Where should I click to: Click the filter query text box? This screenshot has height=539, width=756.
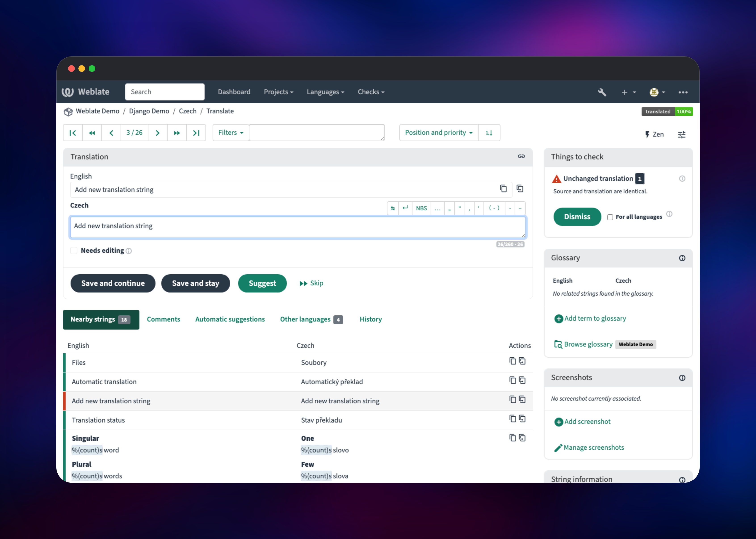(x=317, y=133)
